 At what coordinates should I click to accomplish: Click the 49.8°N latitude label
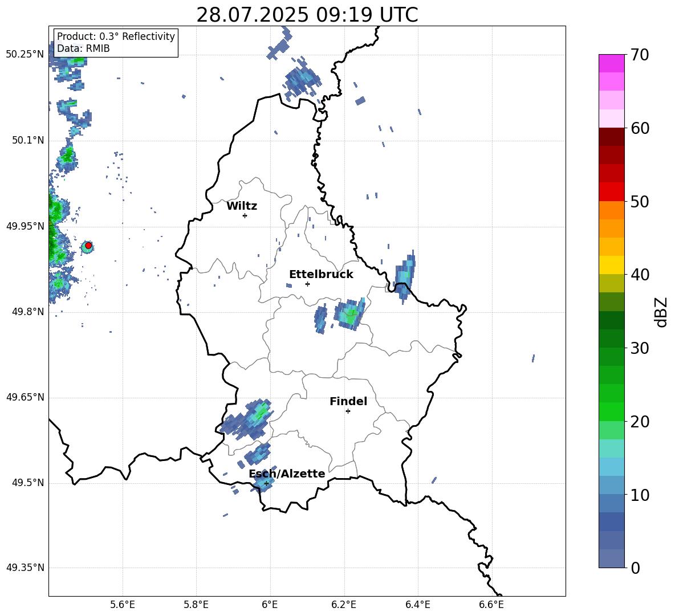tap(27, 312)
